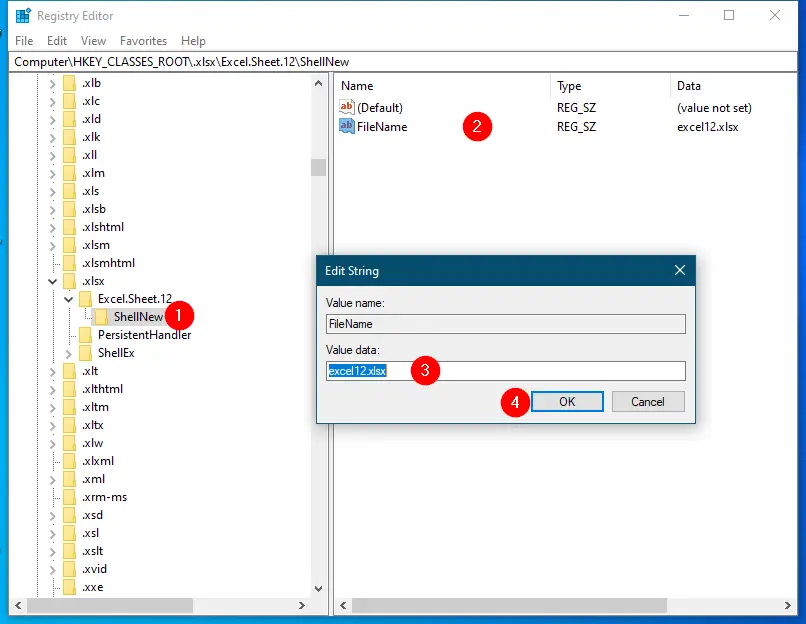Viewport: 806px width, 624px height.
Task: Expand the .xml key
Action: 52,480
